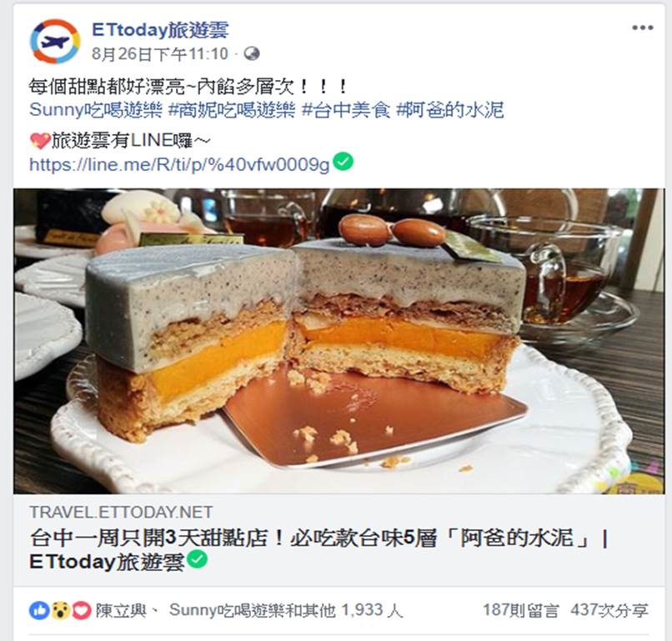Image resolution: width=672 pixels, height=641 pixels.
Task: Select the #商妮吃喝遊樂 hashtag
Action: pyautogui.click(x=232, y=110)
